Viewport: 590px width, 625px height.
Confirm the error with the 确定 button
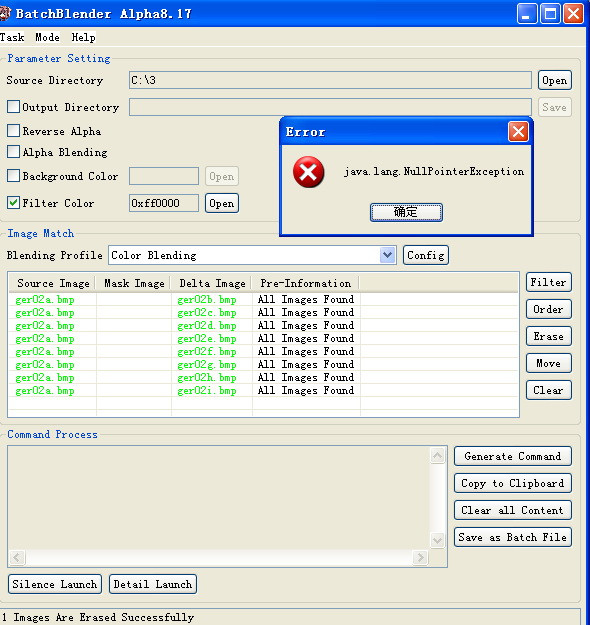[x=406, y=212]
